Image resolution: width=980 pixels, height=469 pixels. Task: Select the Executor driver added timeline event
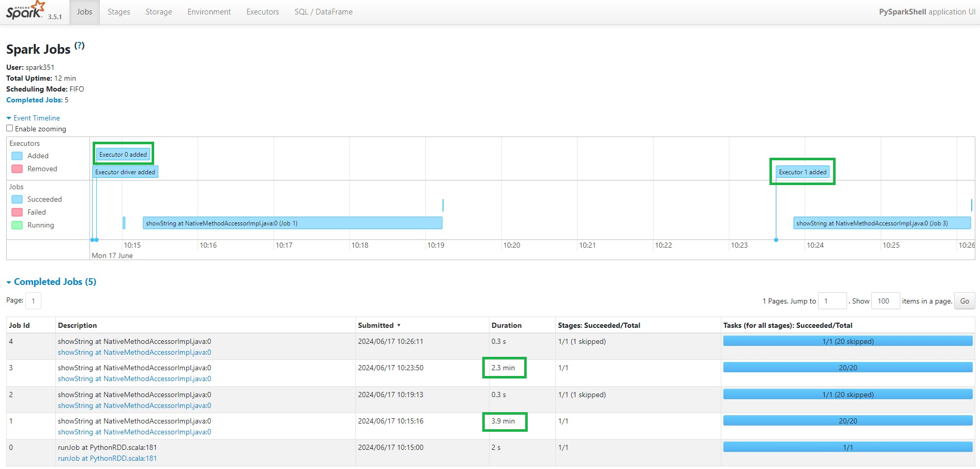(125, 172)
